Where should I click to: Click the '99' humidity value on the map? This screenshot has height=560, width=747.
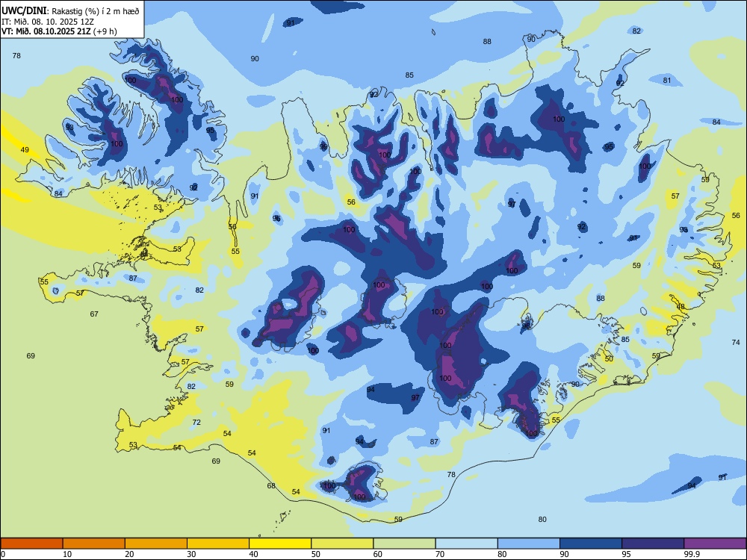coord(323,146)
